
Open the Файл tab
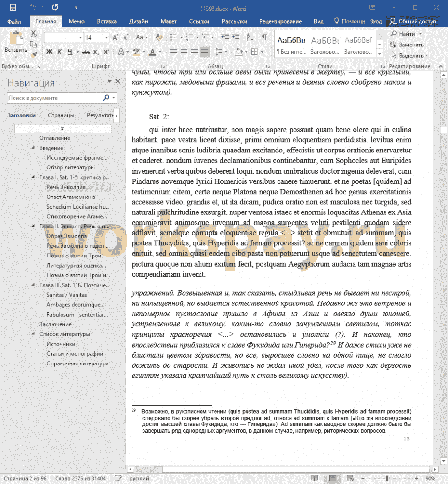[x=14, y=21]
